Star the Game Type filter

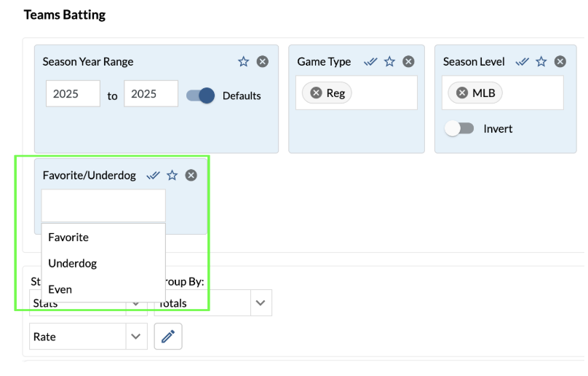390,62
